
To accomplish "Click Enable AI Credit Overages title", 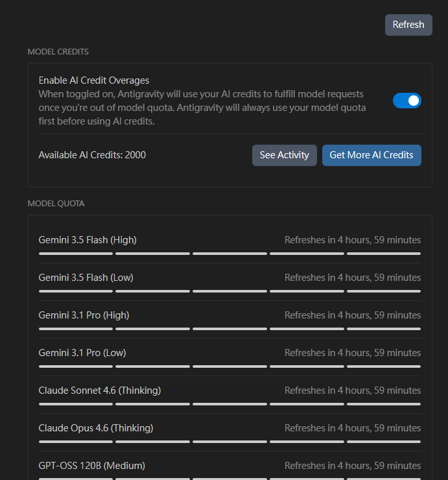I will coord(94,80).
